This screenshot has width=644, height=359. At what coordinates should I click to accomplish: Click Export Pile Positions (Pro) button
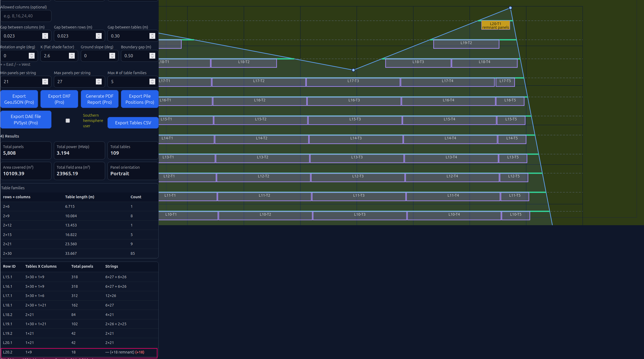coord(140,99)
